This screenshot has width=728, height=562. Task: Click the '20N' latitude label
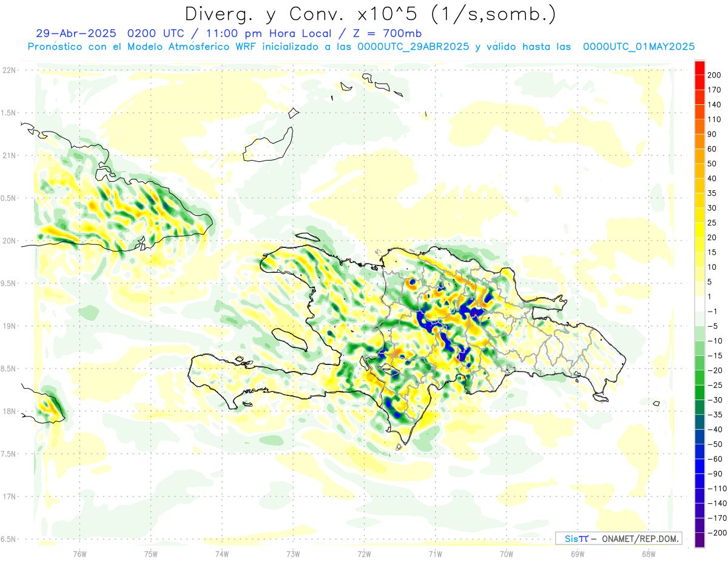point(8,241)
